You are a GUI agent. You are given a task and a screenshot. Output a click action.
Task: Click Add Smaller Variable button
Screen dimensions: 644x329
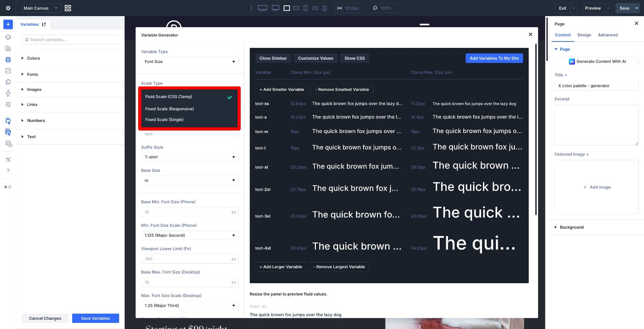pyautogui.click(x=282, y=89)
